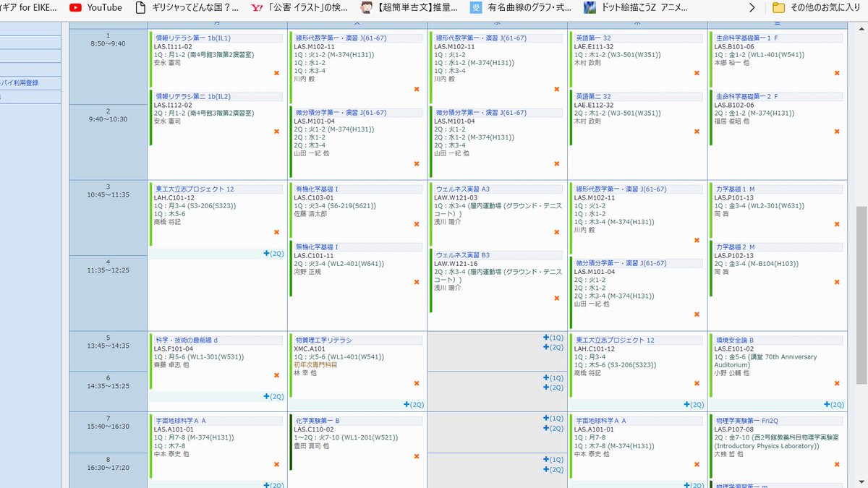The height and width of the screenshot is (488, 868).
Task: Remove ウェルネス実習 A3 with the orange X
Action: tap(556, 232)
